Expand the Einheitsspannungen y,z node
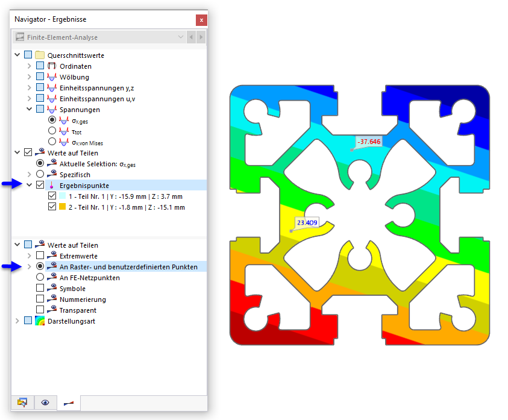The width and height of the screenshot is (508, 420). point(29,87)
